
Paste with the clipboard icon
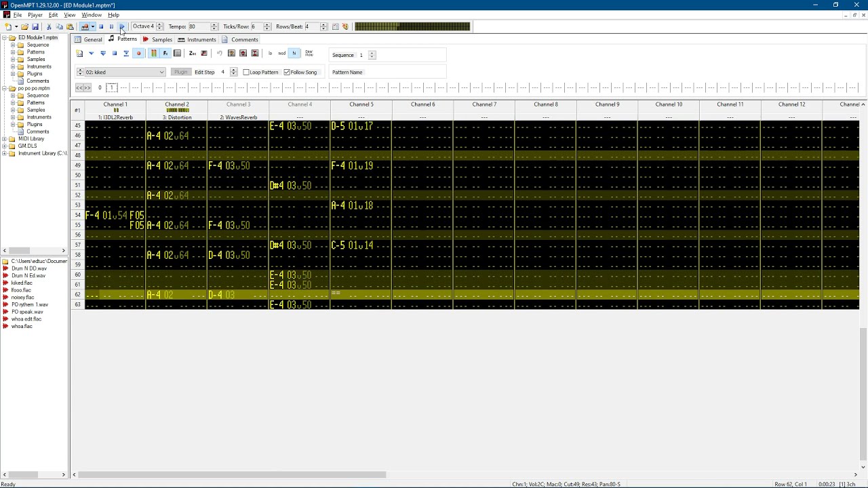tap(70, 26)
